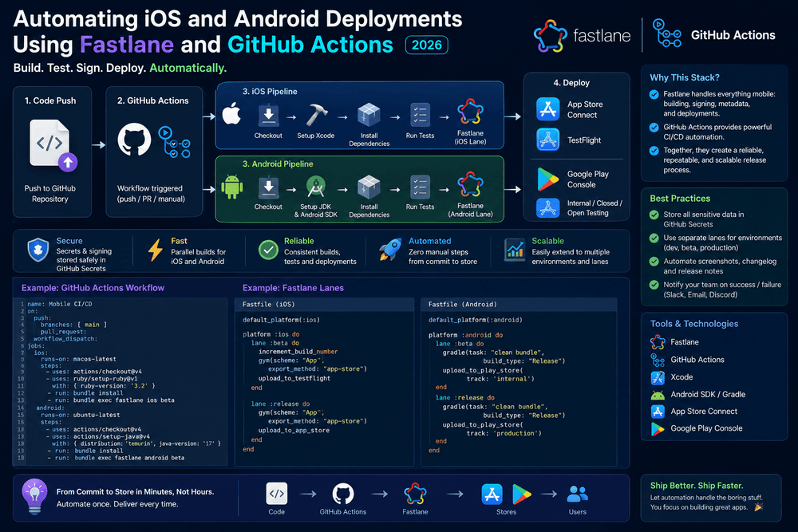Click the Android robot icon in Android Pipeline
The image size is (798, 532).
pos(232,187)
